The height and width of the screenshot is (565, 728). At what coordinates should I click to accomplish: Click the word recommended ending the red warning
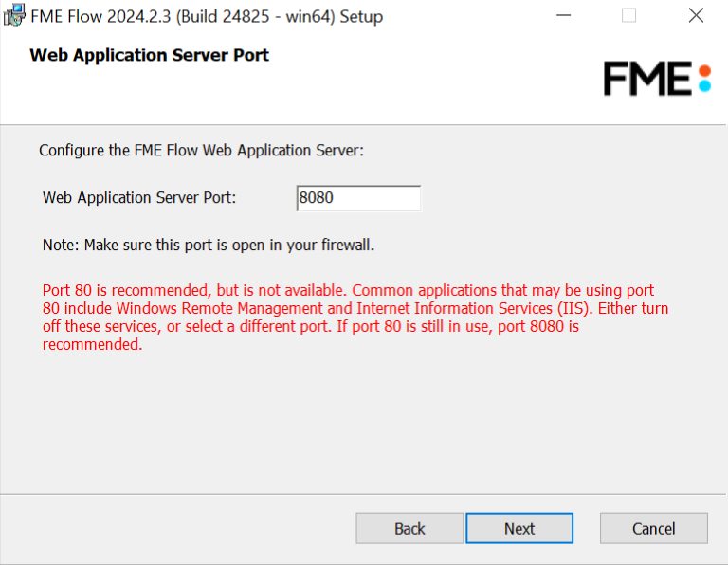pos(92,344)
